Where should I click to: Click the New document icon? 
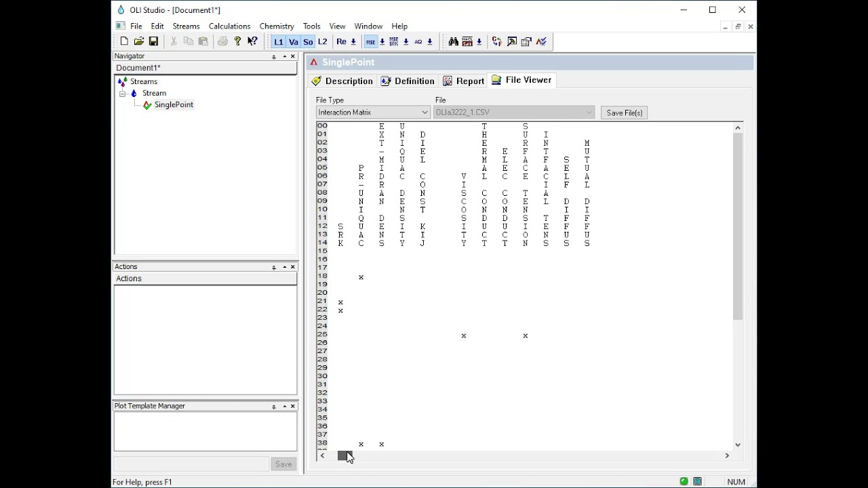[x=124, y=42]
